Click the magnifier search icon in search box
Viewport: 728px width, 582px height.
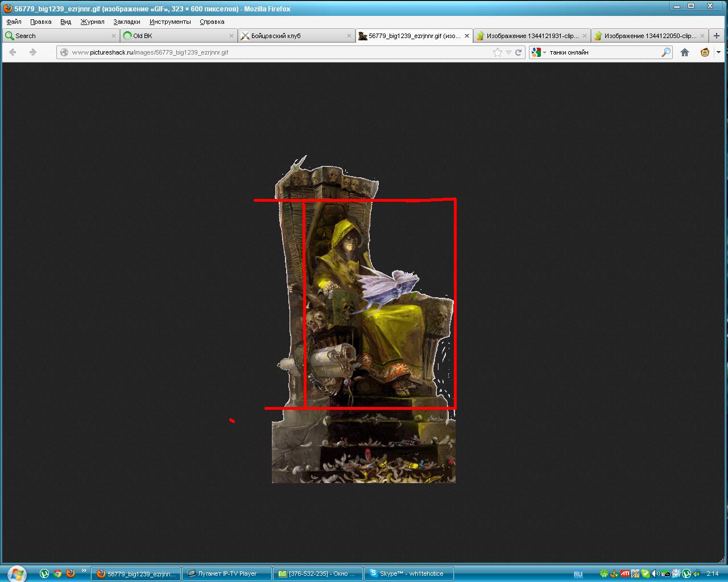point(666,52)
